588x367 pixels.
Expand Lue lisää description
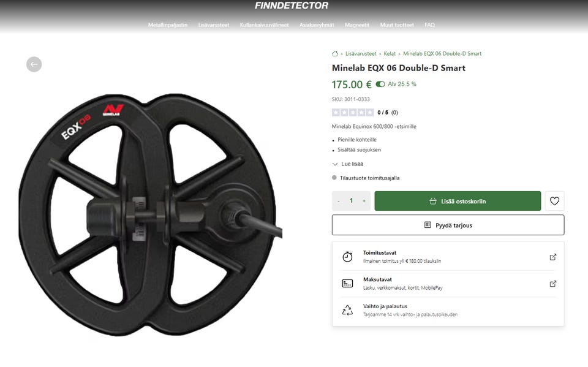(348, 164)
